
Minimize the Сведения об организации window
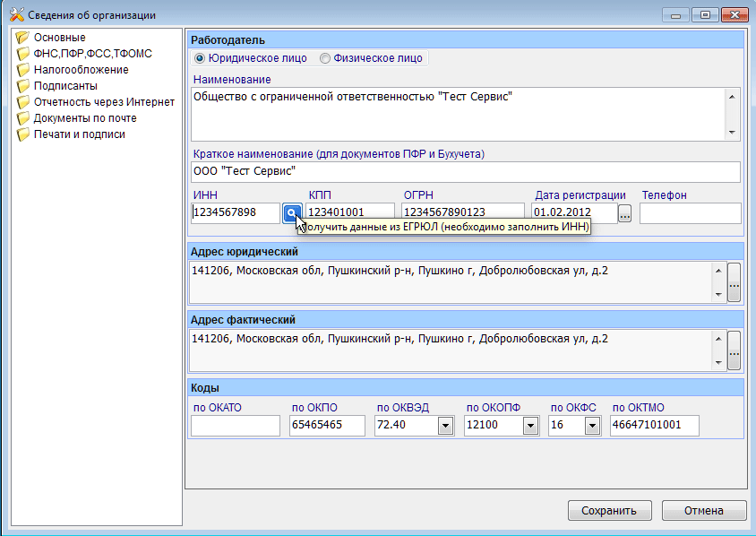(675, 15)
